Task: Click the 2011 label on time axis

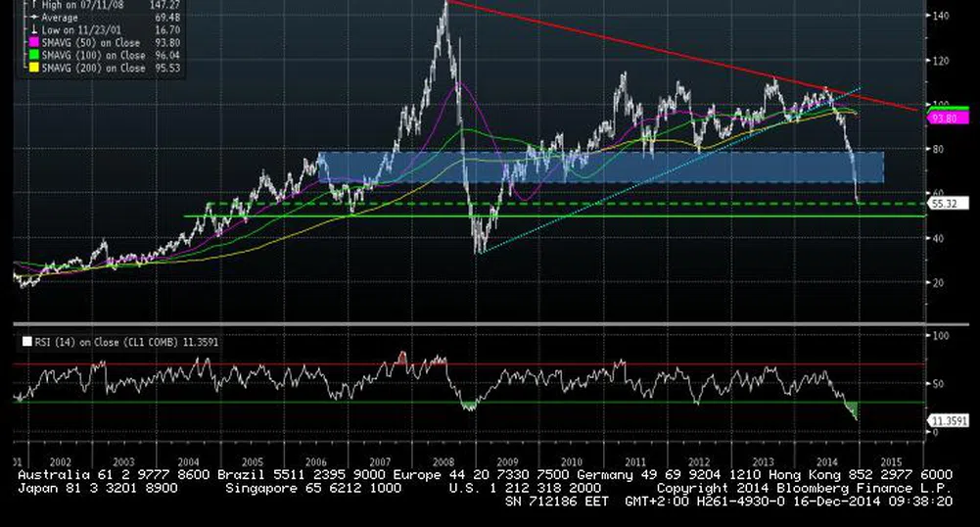Action: point(634,460)
